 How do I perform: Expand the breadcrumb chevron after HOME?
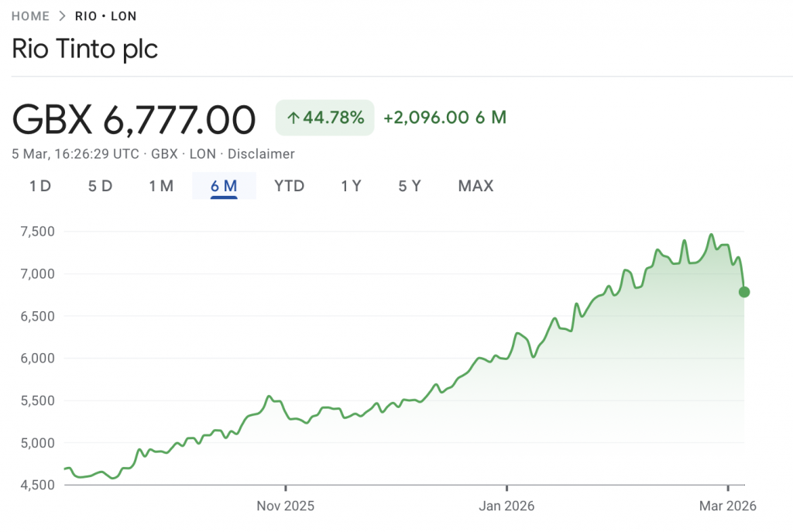[62, 15]
